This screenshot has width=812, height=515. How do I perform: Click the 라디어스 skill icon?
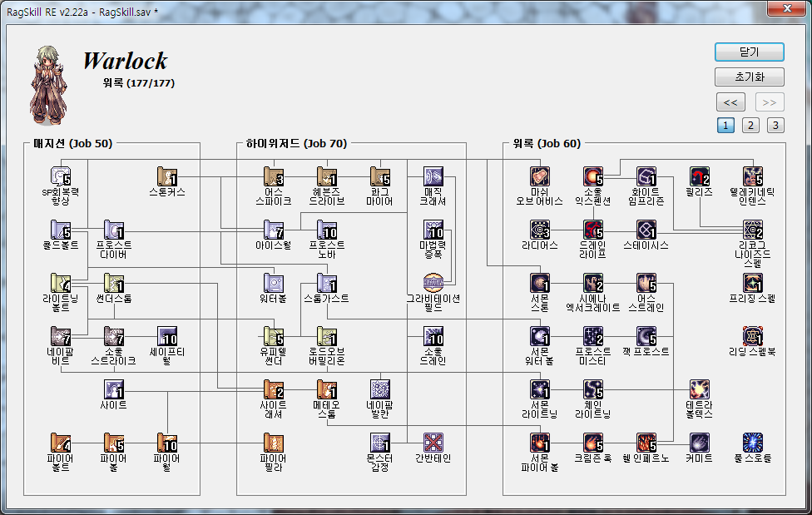click(540, 230)
